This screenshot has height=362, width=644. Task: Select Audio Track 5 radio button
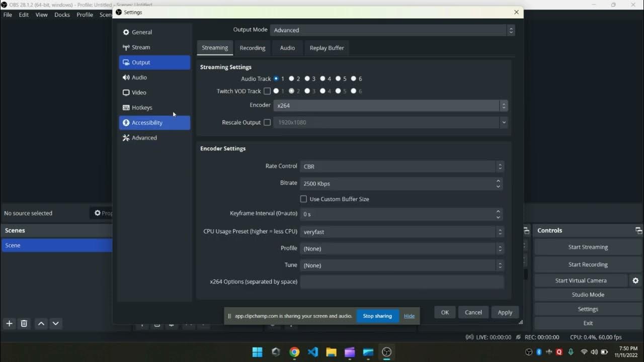338,78
